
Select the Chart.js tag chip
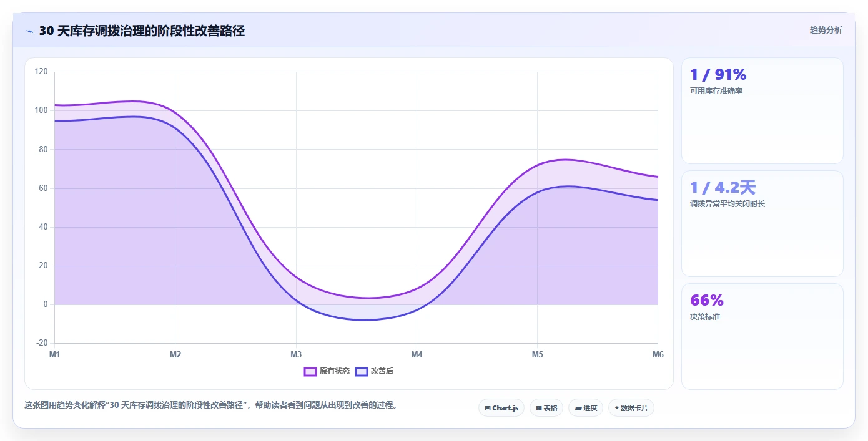(x=501, y=408)
